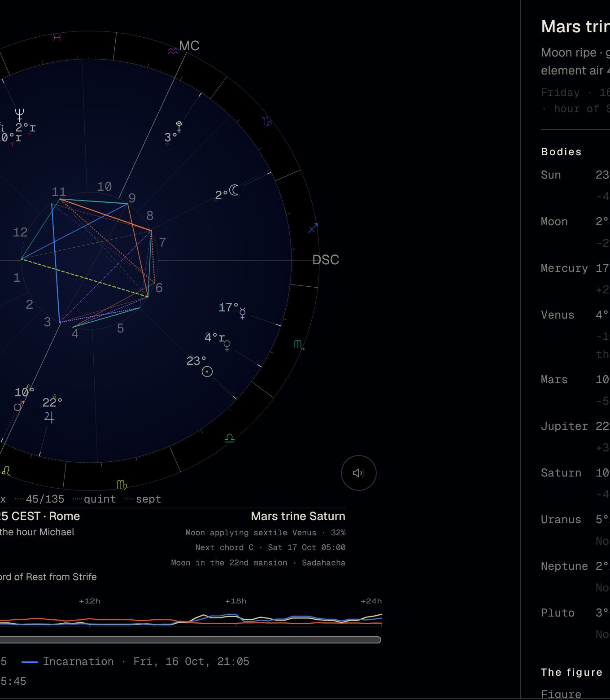Click the '22nd mansion · Sadahacha' line

[258, 563]
